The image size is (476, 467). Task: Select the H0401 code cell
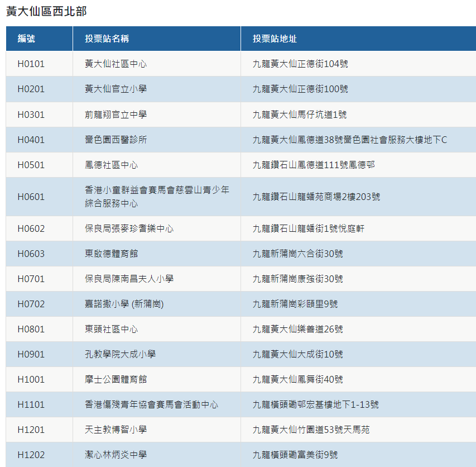[x=31, y=140]
